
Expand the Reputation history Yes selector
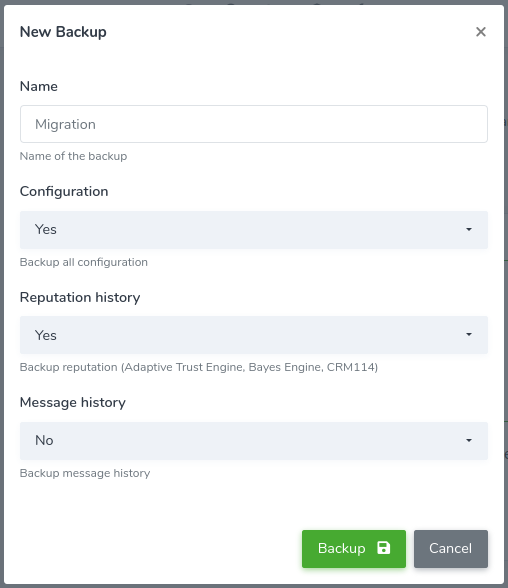pos(254,335)
